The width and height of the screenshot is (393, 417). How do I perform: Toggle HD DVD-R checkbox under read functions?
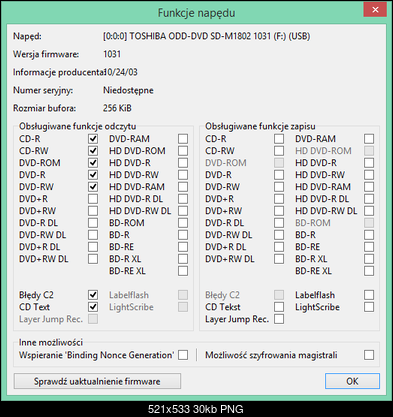[x=183, y=163]
